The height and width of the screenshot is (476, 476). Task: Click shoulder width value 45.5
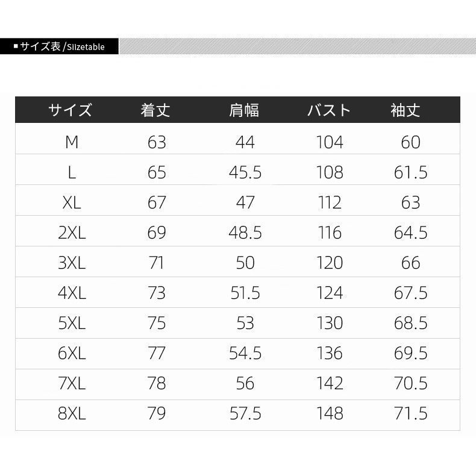[245, 172]
